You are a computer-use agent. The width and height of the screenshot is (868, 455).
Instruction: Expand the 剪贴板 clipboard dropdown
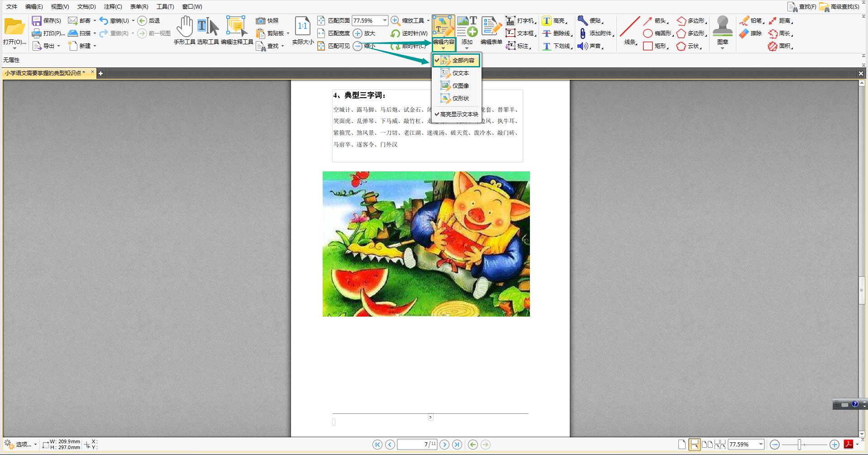pyautogui.click(x=288, y=33)
